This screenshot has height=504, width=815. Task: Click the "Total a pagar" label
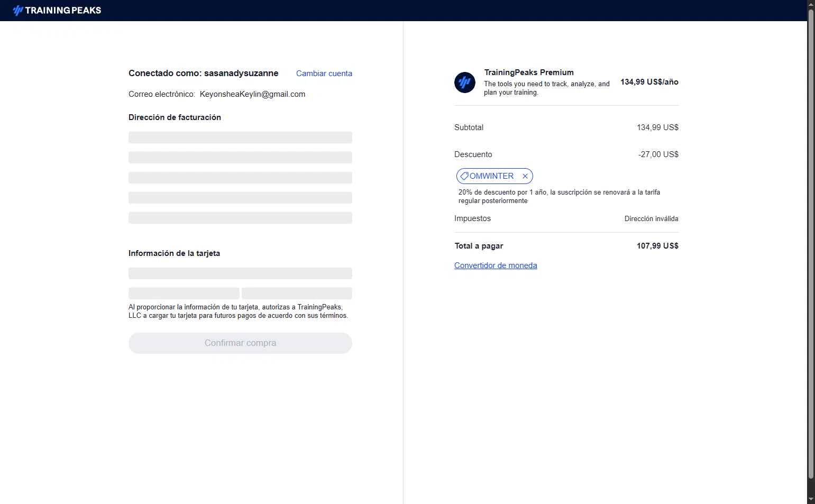coord(479,246)
